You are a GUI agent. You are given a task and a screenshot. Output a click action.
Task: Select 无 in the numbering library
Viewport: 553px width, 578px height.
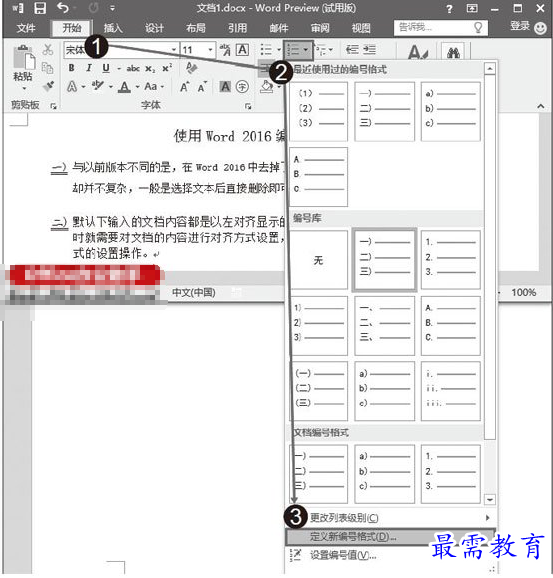pos(319,260)
